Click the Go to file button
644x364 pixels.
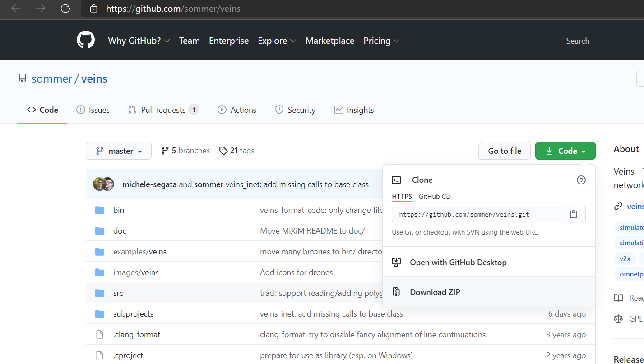(x=505, y=151)
